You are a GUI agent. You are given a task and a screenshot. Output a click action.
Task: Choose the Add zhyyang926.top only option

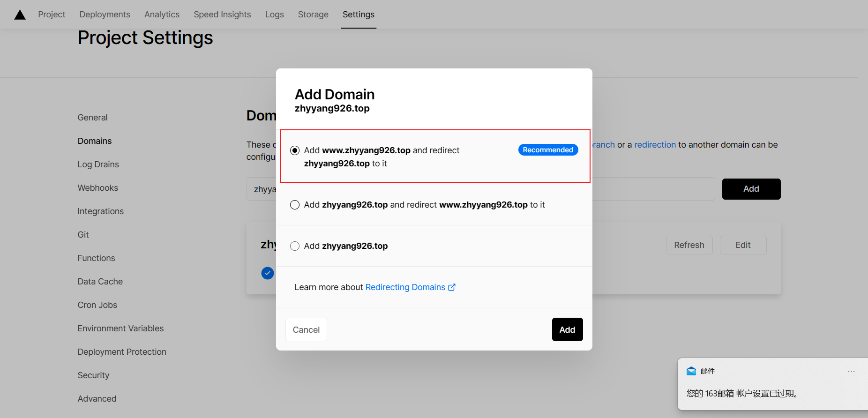click(295, 246)
